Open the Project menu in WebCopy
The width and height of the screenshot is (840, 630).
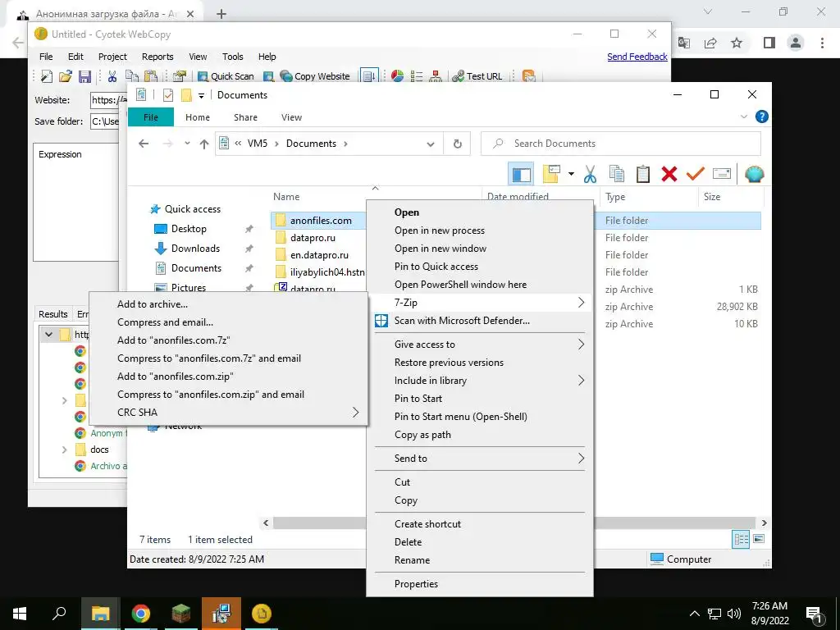(x=112, y=57)
